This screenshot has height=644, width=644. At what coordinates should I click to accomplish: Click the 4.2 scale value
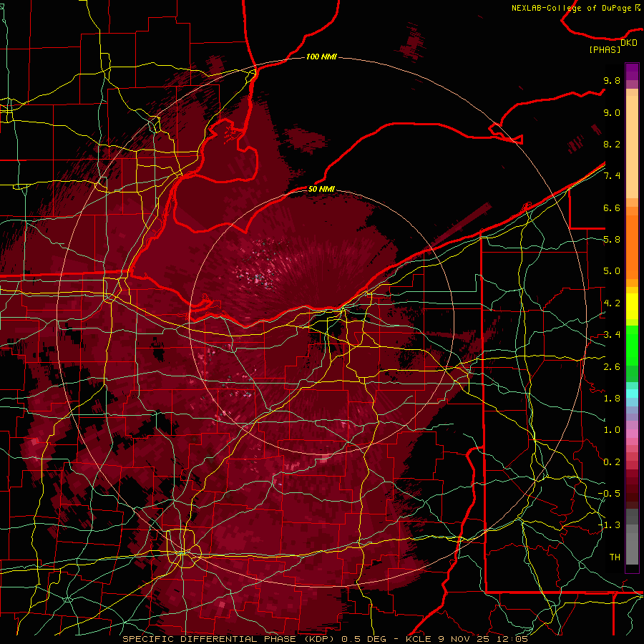(x=612, y=303)
